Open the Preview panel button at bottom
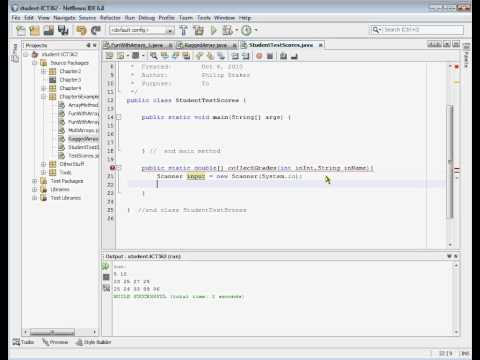The image size is (480, 360). pos(55,342)
